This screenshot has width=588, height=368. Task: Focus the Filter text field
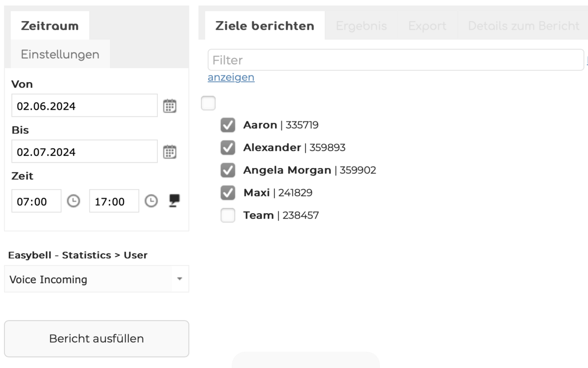tap(395, 60)
